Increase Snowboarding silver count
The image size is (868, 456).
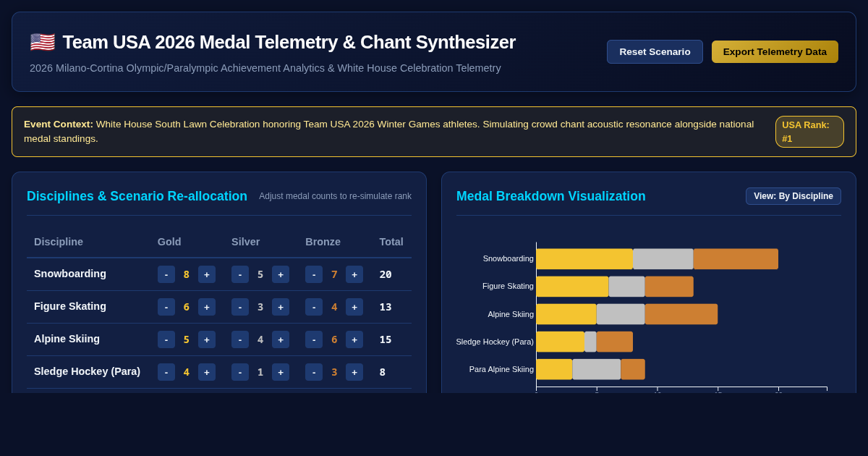point(281,274)
